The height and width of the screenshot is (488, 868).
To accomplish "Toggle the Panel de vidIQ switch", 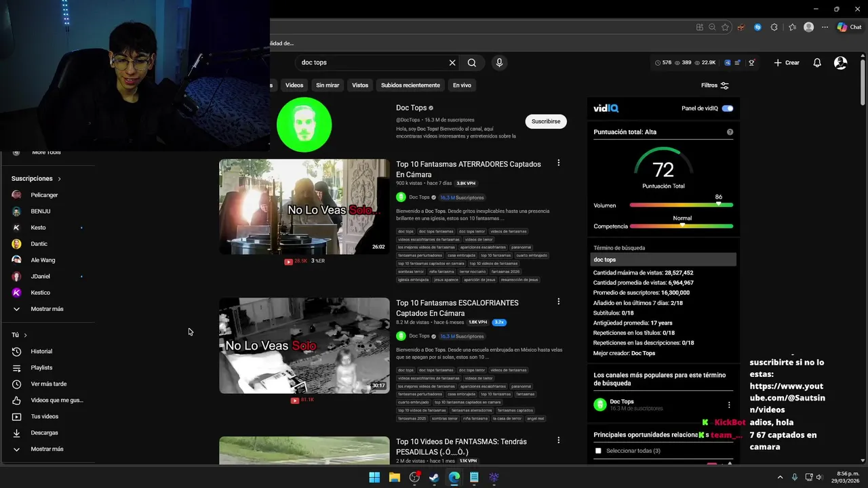I will [728, 108].
